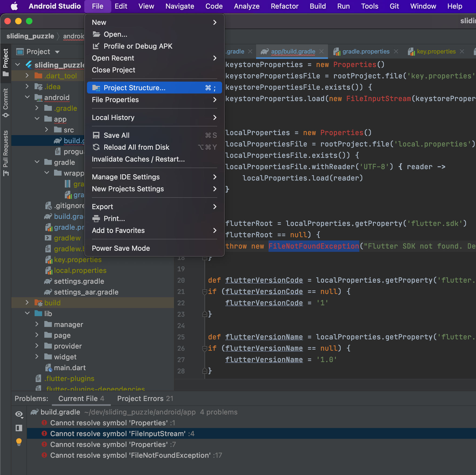The image size is (476, 475).
Task: Expand Local History submenu arrow
Action: tap(215, 118)
